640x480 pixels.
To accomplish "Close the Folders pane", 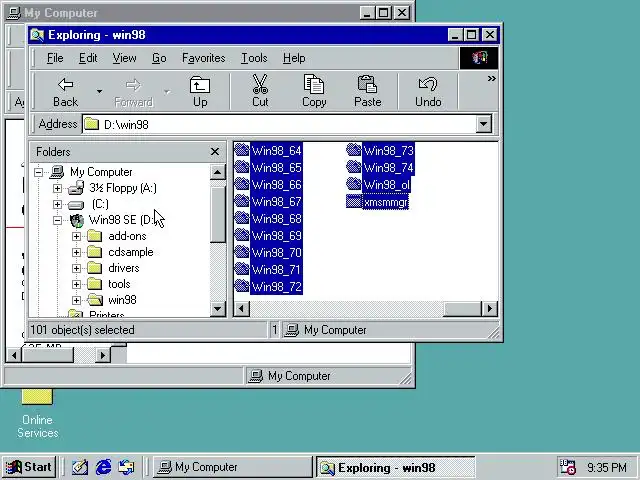I will (x=215, y=152).
